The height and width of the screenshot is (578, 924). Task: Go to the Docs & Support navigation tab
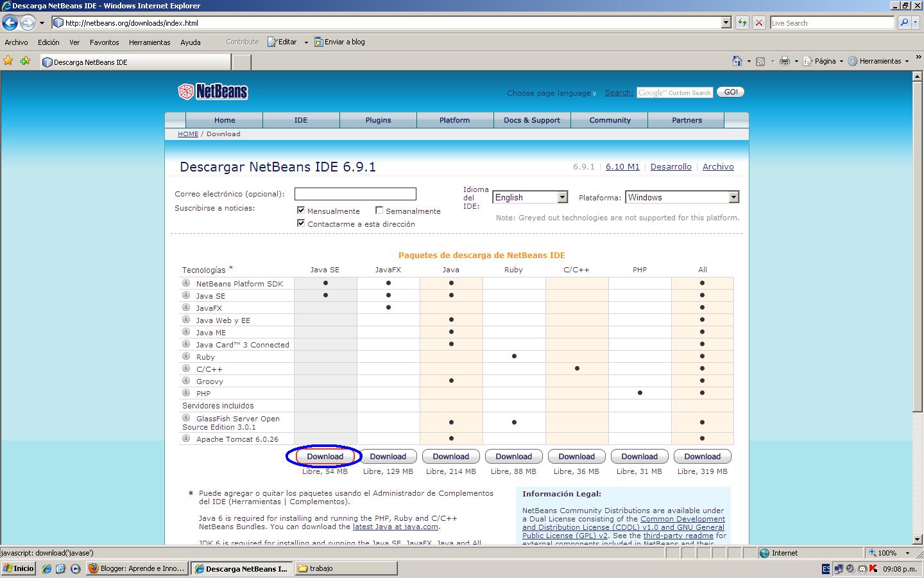[532, 120]
